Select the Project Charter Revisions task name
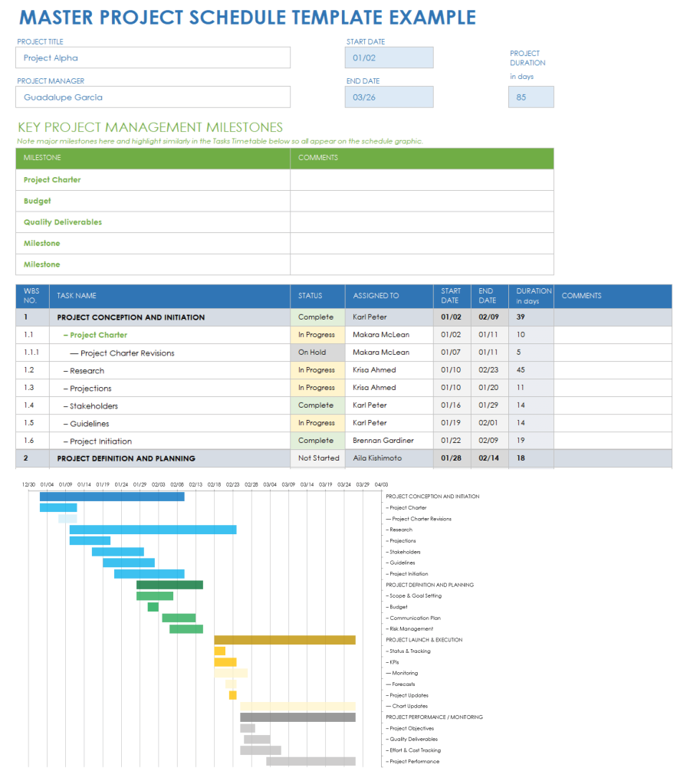Screen dimensions: 690x784 click(127, 353)
